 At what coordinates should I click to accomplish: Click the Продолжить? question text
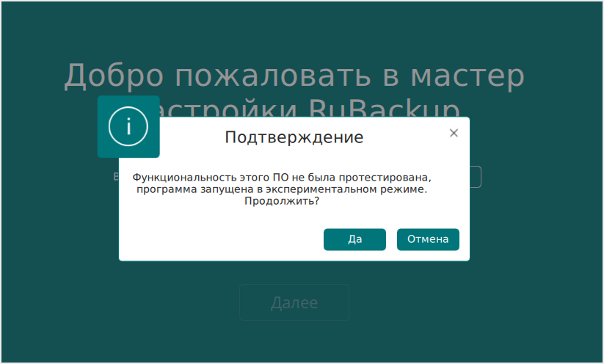[282, 201]
